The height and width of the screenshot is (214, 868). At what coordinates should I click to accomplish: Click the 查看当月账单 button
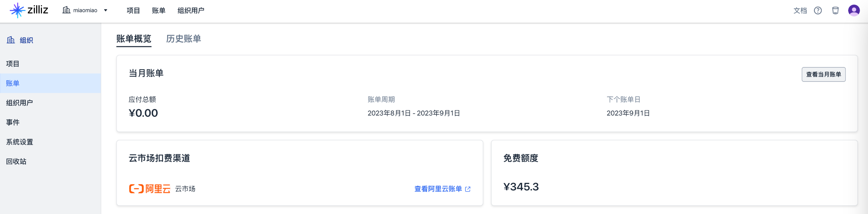click(823, 75)
